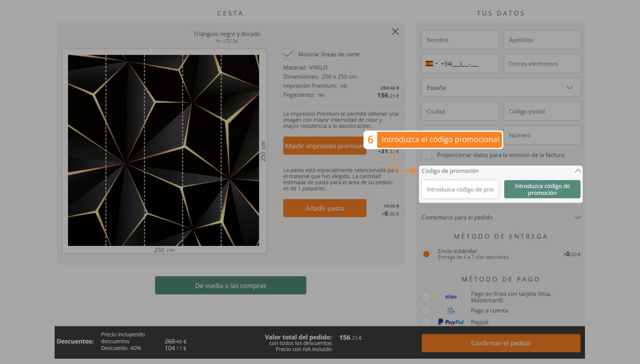The width and height of the screenshot is (640, 364).
Task: Click De vuelta a las compras
Action: tap(230, 285)
